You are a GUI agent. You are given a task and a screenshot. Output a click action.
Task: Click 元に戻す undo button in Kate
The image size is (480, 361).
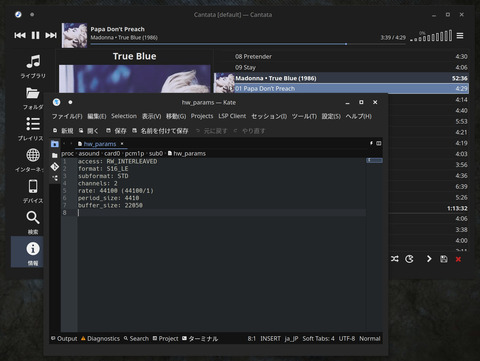[212, 131]
